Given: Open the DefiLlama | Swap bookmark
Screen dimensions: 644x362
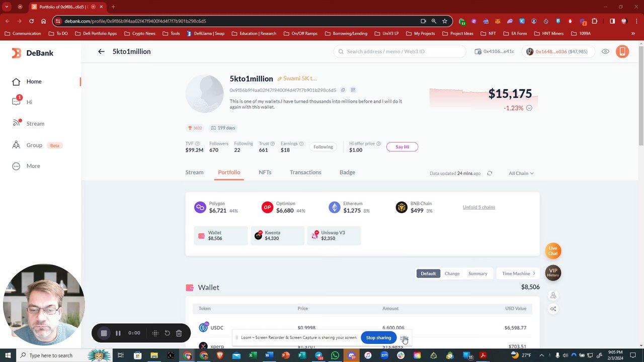Looking at the screenshot, I should (x=205, y=34).
